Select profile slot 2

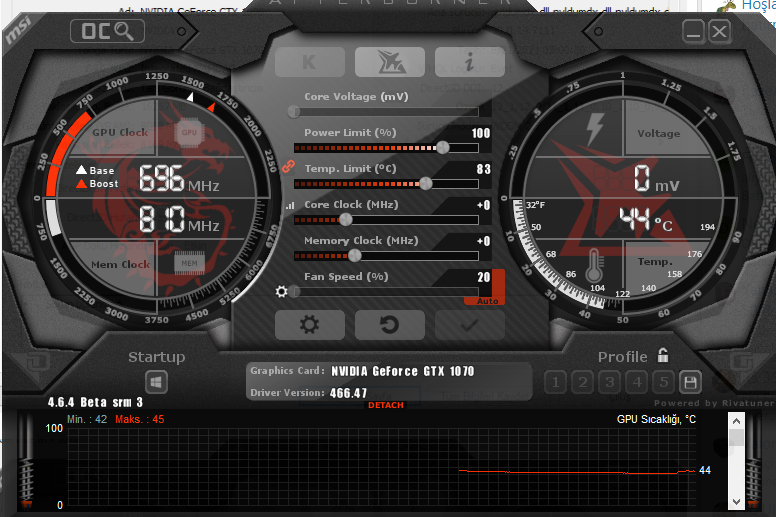[583, 382]
